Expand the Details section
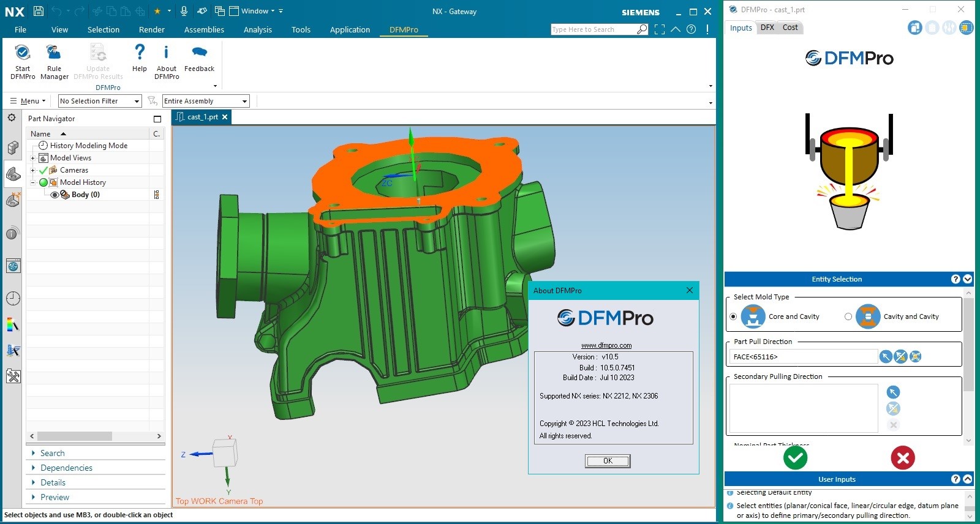Viewport: 980px width, 524px height. [x=53, y=482]
